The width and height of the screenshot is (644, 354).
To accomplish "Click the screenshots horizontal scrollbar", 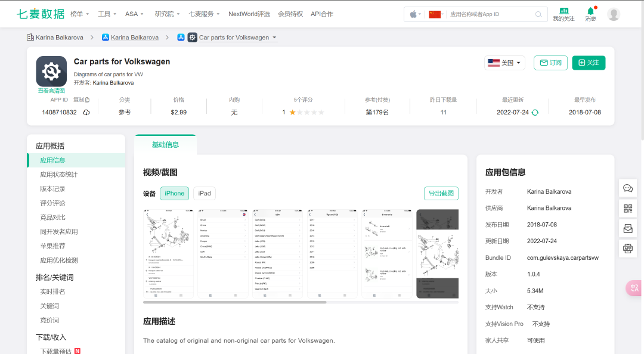I will pos(234,302).
